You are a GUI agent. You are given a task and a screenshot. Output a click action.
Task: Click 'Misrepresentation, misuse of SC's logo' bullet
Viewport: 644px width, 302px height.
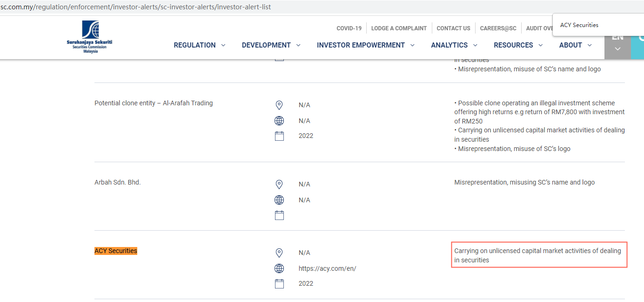(512, 149)
